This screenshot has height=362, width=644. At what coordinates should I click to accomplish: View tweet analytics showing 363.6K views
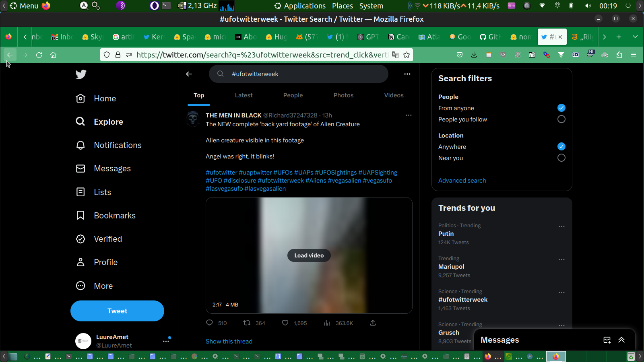coord(327,323)
